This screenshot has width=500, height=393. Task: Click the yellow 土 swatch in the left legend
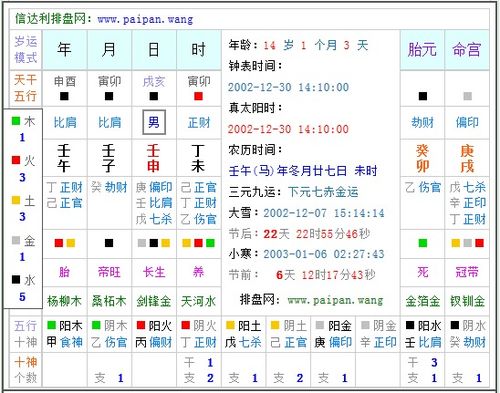coord(16,200)
